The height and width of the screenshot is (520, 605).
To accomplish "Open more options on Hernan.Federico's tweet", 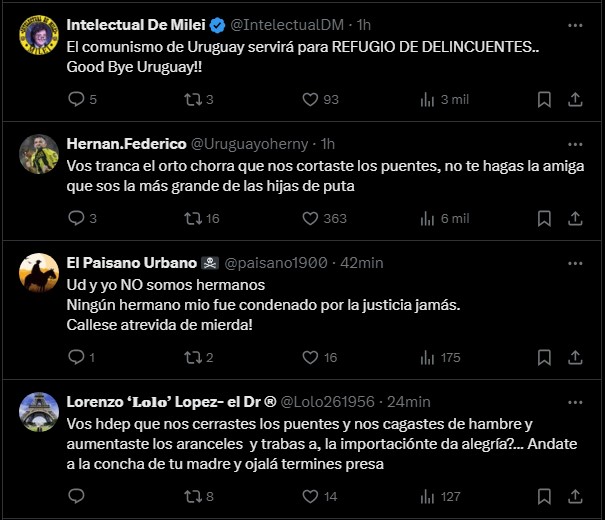I will (575, 143).
